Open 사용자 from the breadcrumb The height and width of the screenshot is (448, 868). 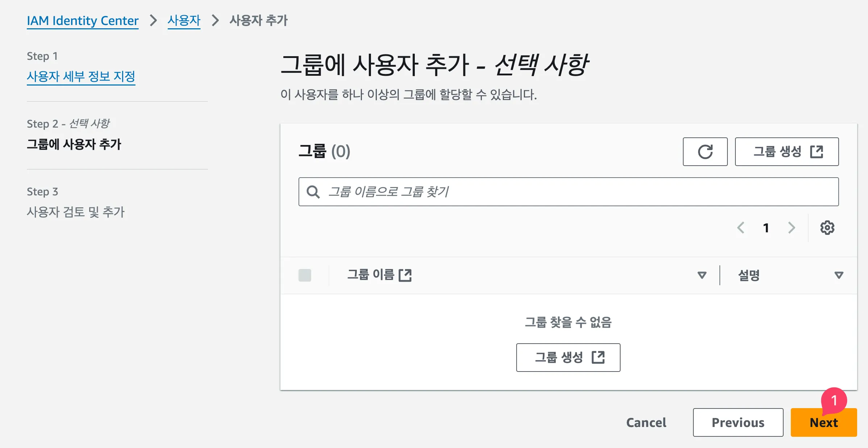click(x=184, y=21)
